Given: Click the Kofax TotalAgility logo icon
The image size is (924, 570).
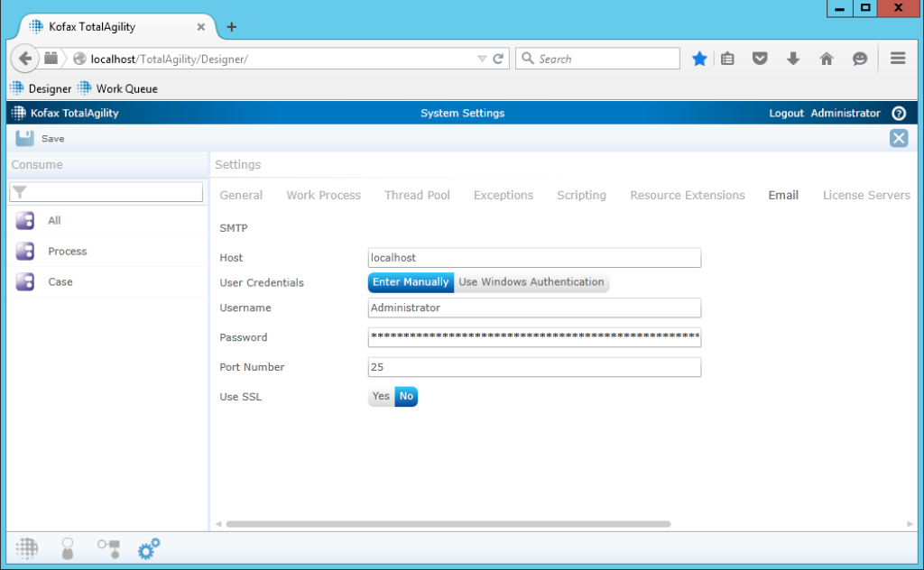Looking at the screenshot, I should click(x=16, y=113).
